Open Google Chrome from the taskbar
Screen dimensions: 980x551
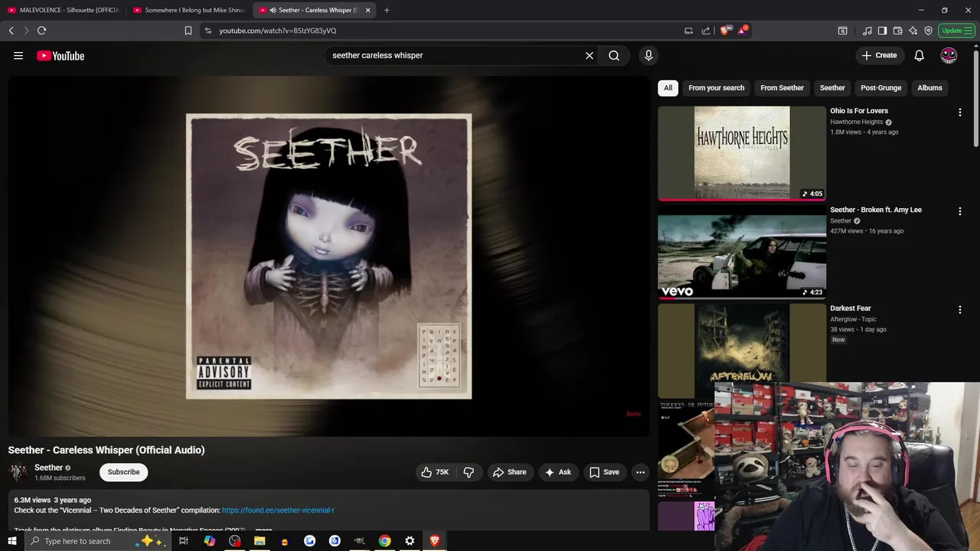384,541
